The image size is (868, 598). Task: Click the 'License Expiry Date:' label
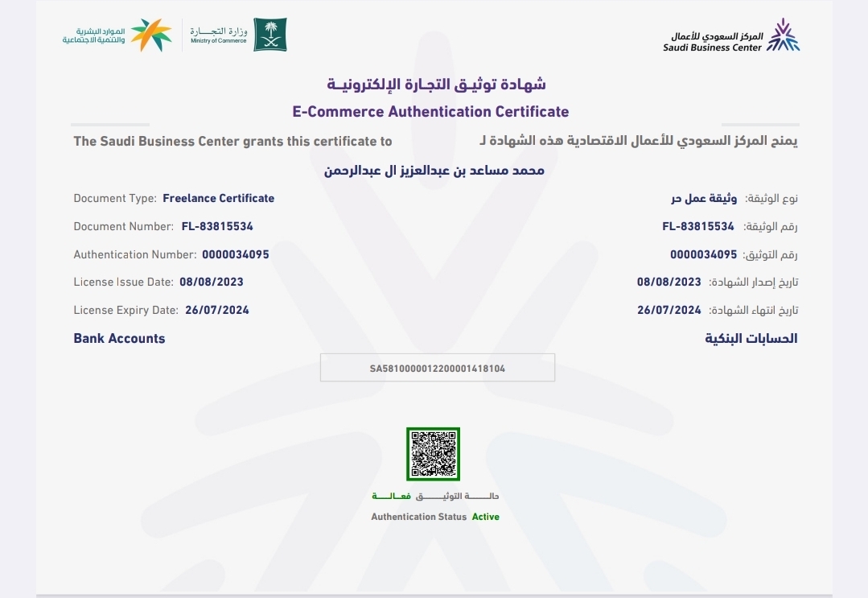[x=126, y=310]
